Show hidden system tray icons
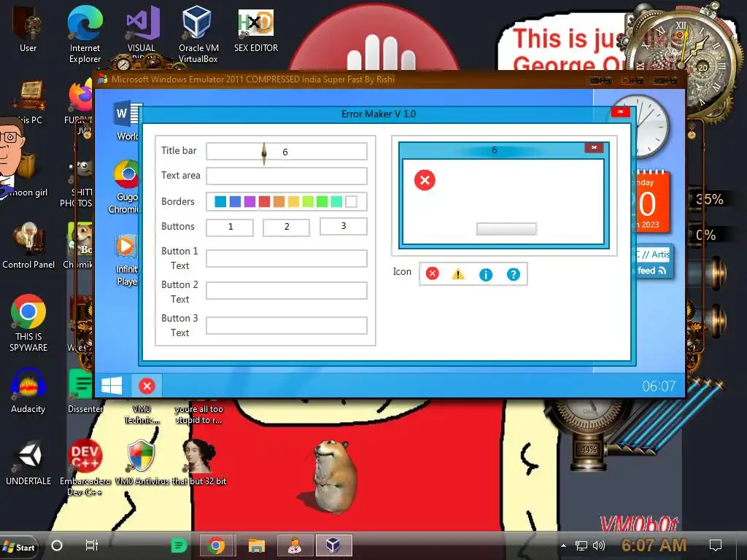Image resolution: width=747 pixels, height=560 pixels. tap(564, 545)
